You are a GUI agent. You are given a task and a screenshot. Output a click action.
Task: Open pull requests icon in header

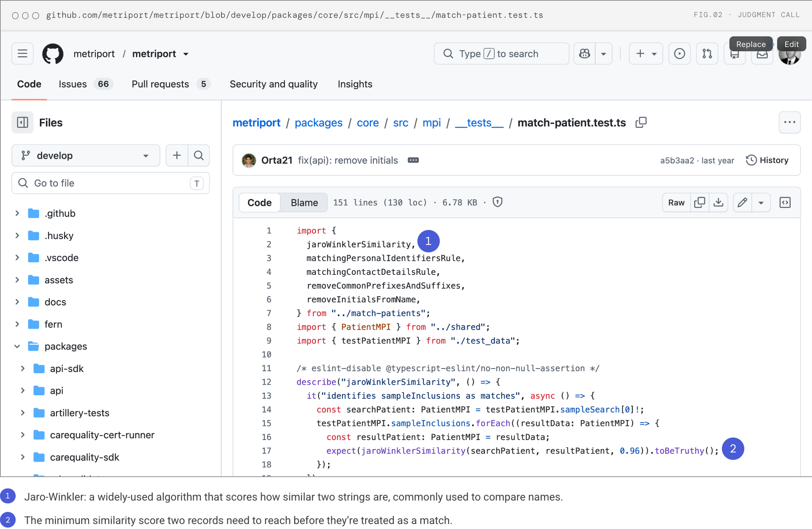pos(707,54)
